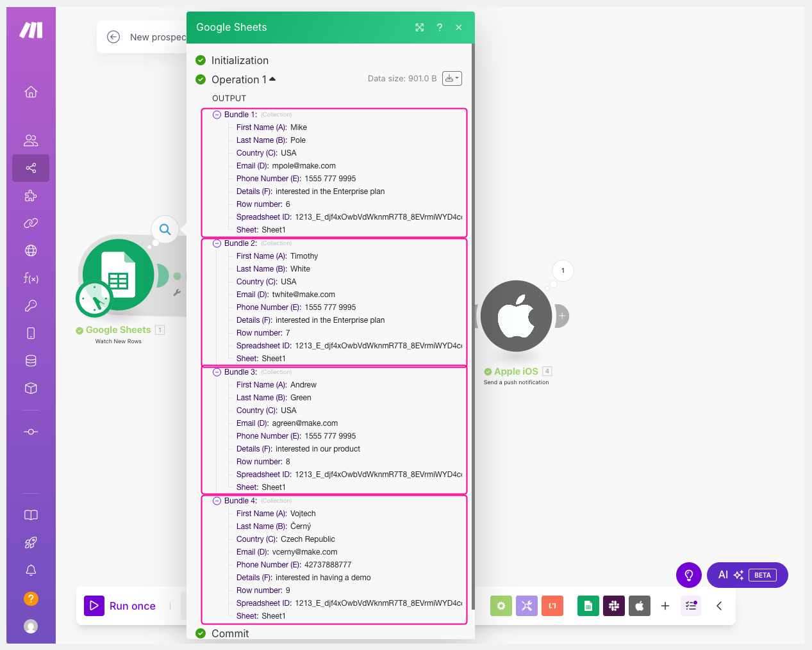
Task: Click the purple lightbulb explain flow button
Action: [689, 575]
